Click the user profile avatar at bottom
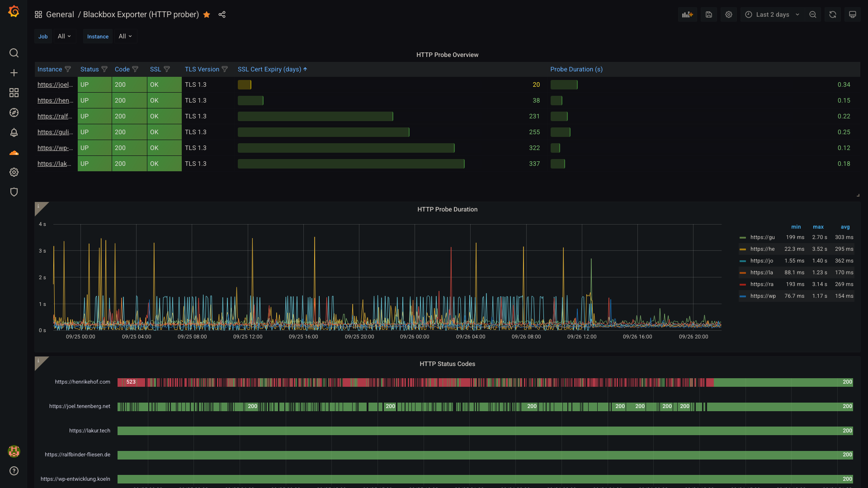Viewport: 868px width, 488px height. pyautogui.click(x=14, y=451)
